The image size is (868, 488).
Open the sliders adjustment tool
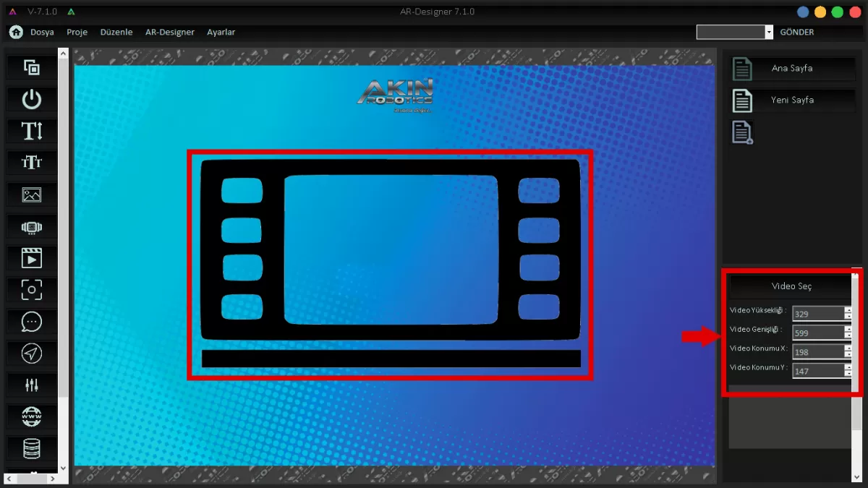32,385
